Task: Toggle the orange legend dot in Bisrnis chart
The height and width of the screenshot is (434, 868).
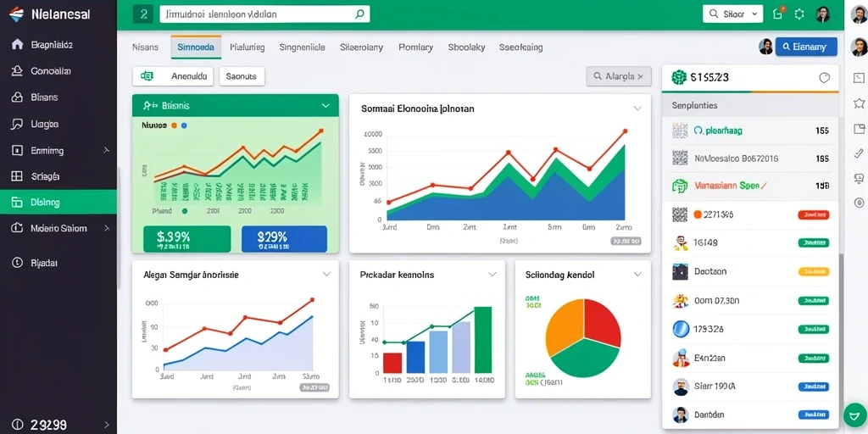Action: click(x=174, y=125)
